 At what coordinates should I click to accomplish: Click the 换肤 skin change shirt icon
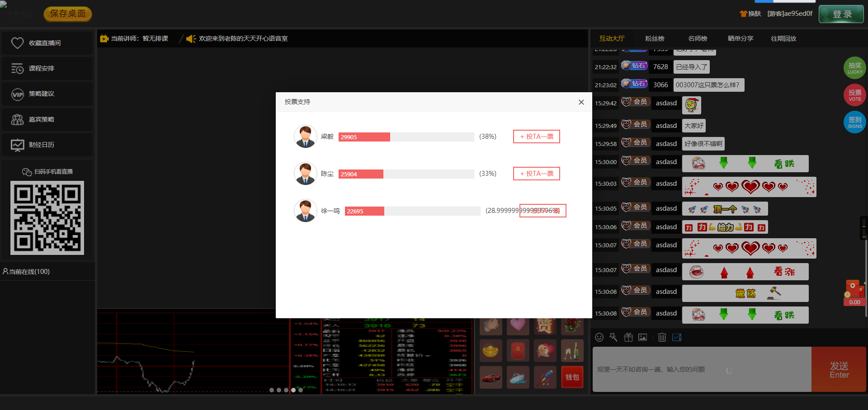click(743, 14)
